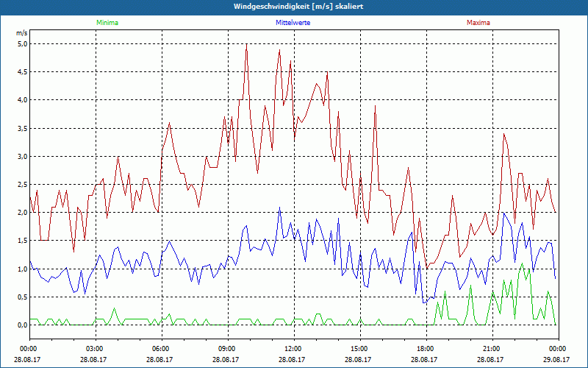Click the 1,5 y-axis value

[x=23, y=241]
